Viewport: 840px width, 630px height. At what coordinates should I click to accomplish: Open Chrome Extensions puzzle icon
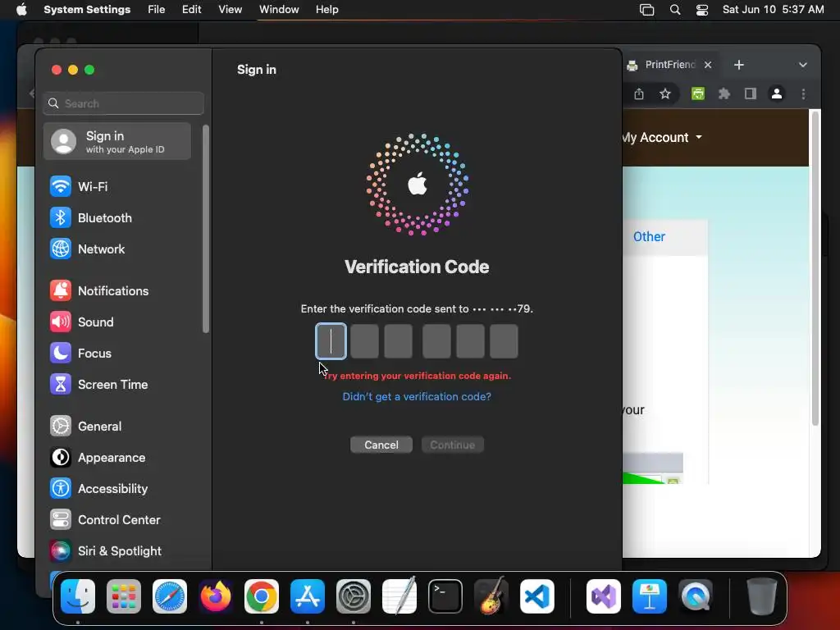[724, 94]
